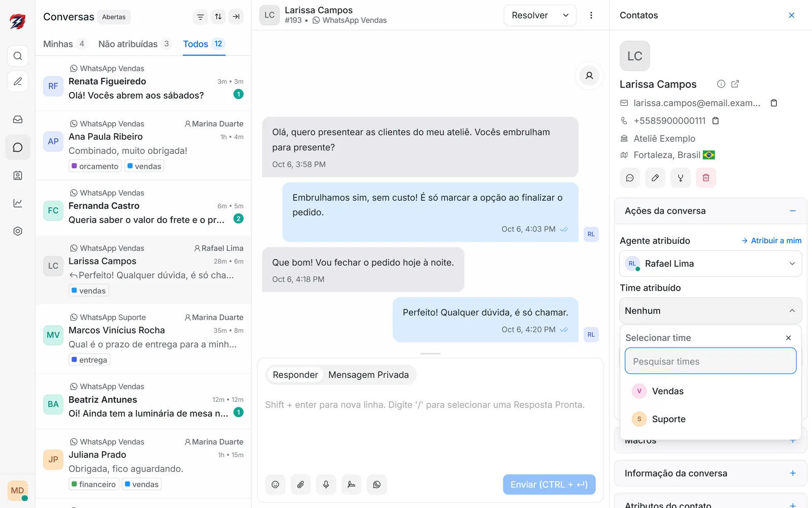812x508 pixels.
Task: Switch to Minhas conversations tab
Action: (65, 44)
